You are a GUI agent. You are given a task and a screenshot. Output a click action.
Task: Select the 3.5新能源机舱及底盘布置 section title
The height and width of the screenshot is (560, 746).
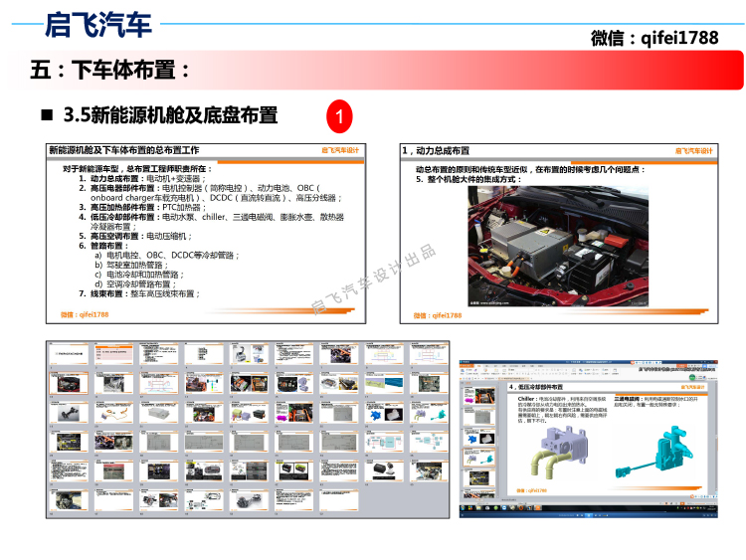point(170,114)
